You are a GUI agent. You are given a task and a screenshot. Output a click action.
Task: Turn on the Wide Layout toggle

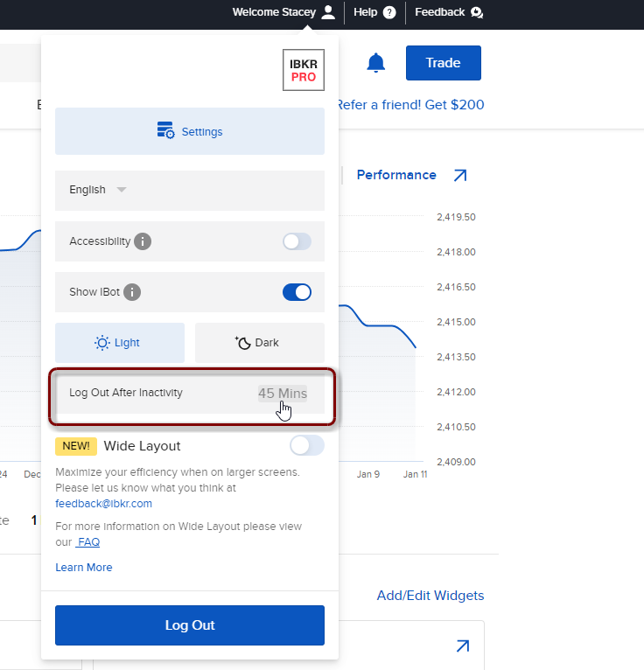coord(306,446)
